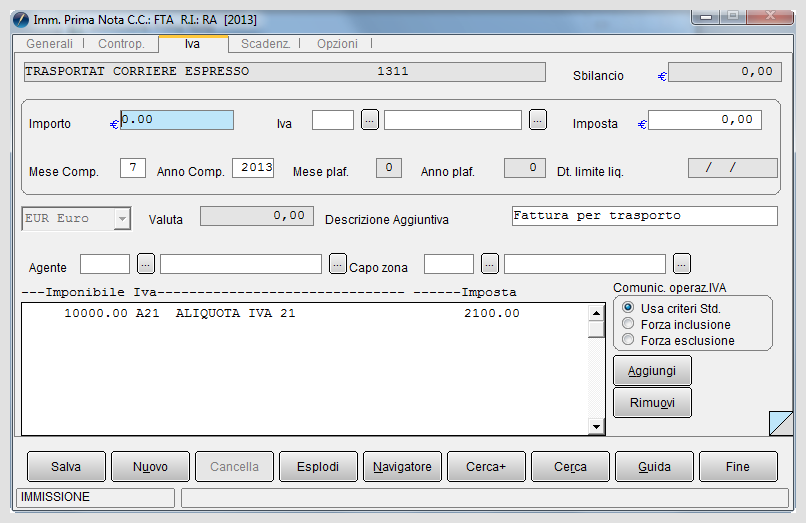Click the Imposta amount field

[705, 120]
